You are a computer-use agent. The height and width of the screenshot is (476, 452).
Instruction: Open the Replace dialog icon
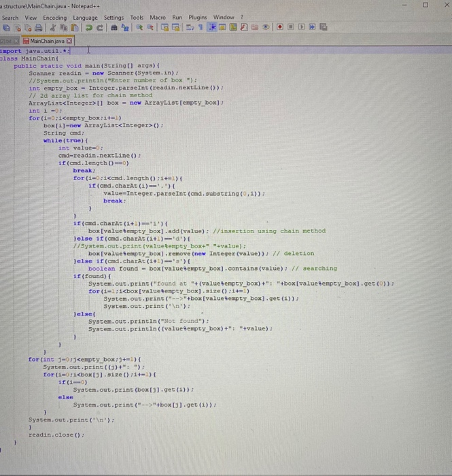(x=125, y=28)
